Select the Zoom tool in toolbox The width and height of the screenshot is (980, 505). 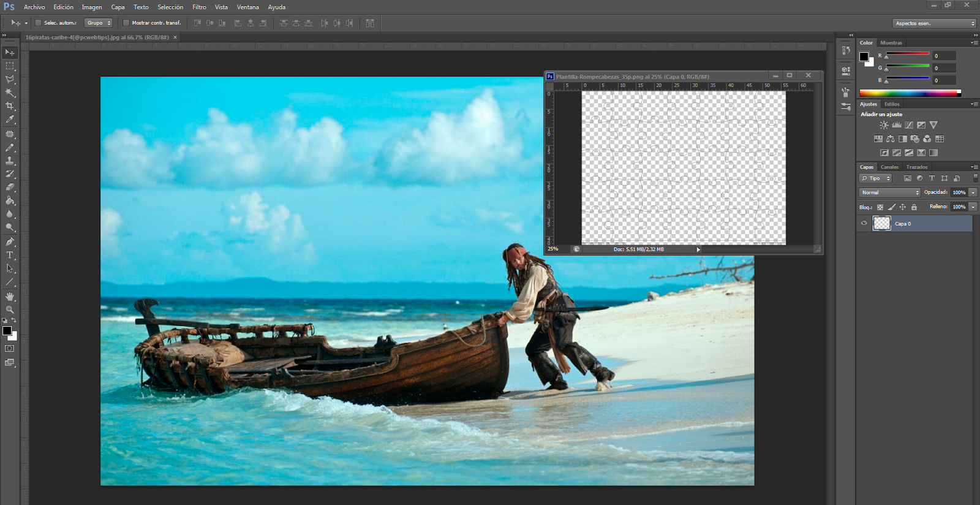click(10, 310)
